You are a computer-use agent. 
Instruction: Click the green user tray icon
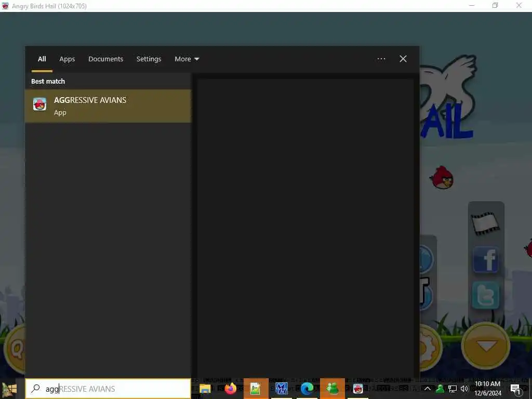440,389
